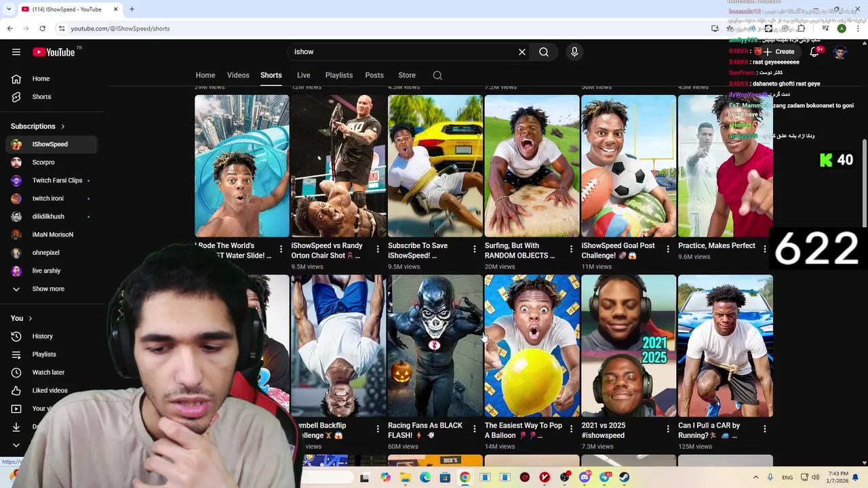Open the IShowSpeed subscription
Image resolution: width=868 pixels, height=488 pixels.
click(51, 144)
